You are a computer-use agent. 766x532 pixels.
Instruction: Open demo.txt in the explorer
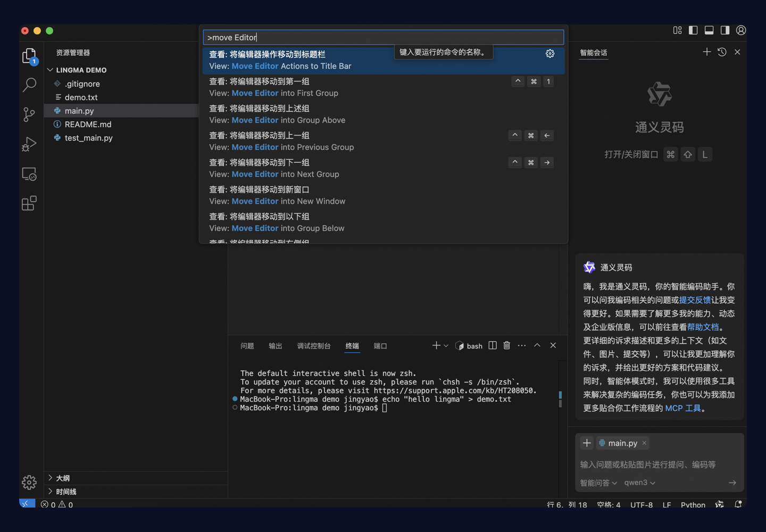pos(81,97)
